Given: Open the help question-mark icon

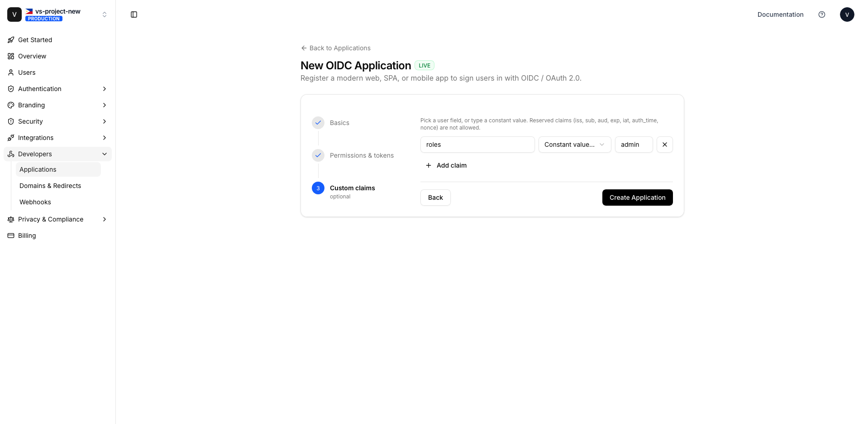Looking at the screenshot, I should (x=822, y=14).
